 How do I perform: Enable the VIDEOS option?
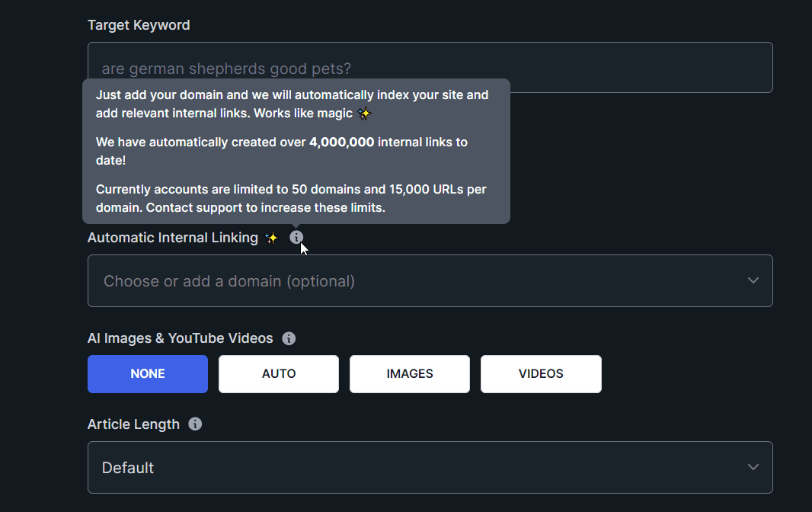pyautogui.click(x=541, y=374)
